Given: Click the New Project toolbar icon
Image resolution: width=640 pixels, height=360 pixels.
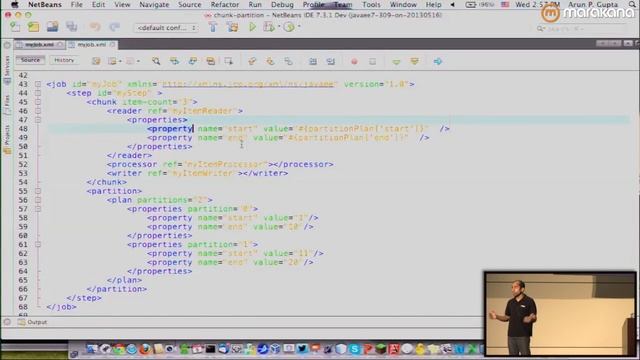Looking at the screenshot, I should (33, 27).
